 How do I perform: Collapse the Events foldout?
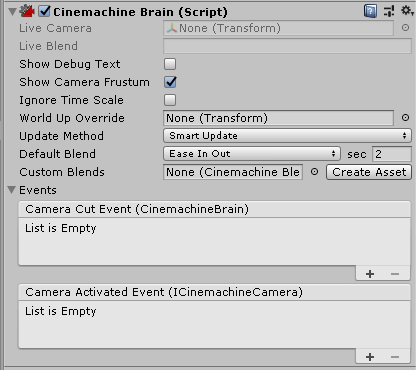pyautogui.click(x=12, y=190)
